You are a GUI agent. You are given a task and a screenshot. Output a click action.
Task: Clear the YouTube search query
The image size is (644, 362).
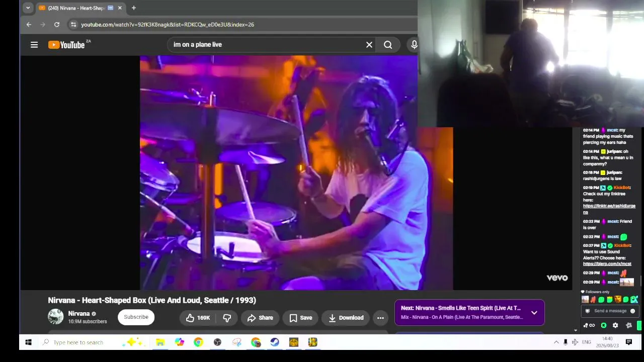(369, 45)
